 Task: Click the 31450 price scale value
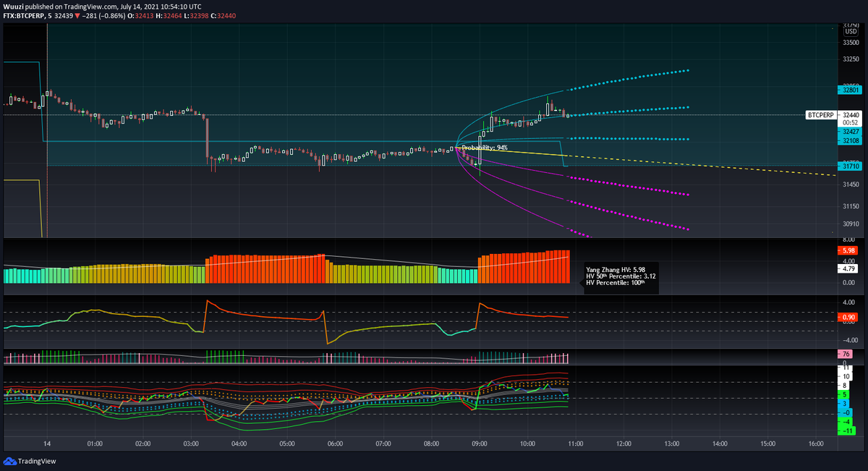coord(851,185)
